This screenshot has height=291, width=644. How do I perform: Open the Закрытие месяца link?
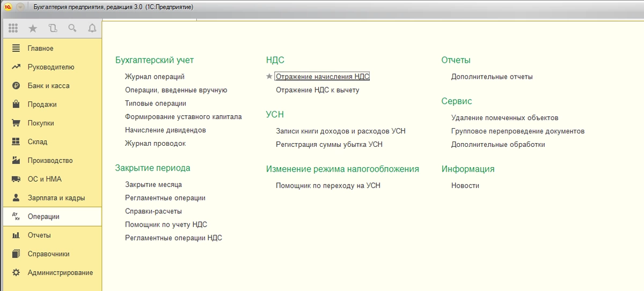(x=153, y=184)
